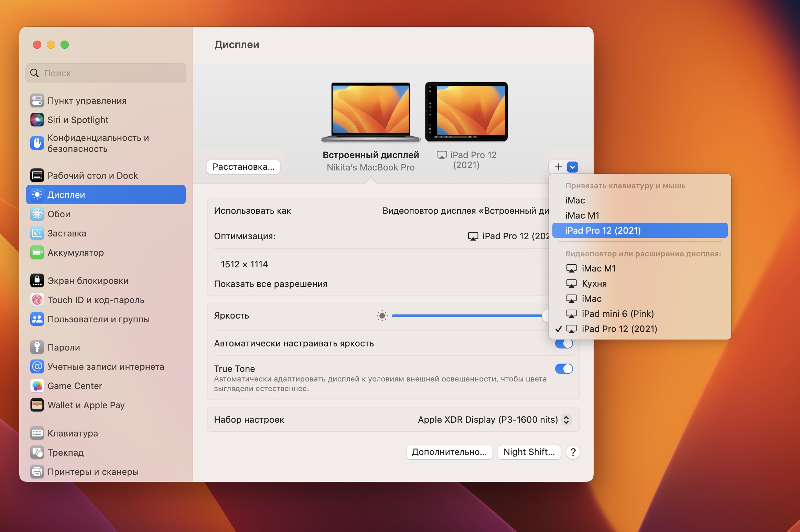Select checked iPad Pro 12 (2021) mirror entry
Image resolution: width=800 pixels, height=532 pixels.
[x=619, y=329]
